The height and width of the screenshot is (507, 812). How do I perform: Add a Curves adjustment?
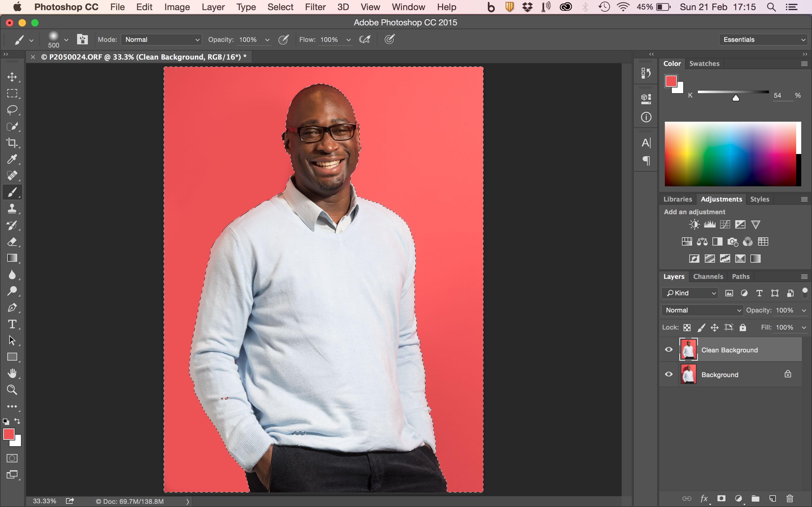click(x=725, y=224)
